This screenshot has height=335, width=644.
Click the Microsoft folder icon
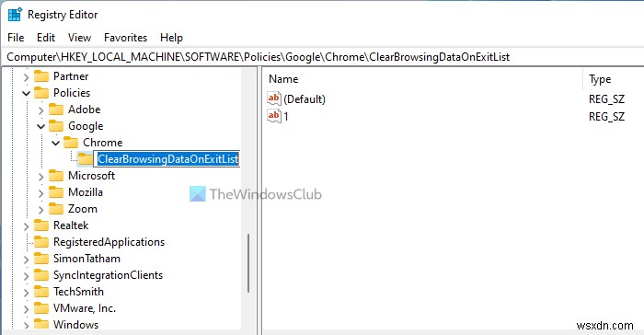click(x=56, y=176)
